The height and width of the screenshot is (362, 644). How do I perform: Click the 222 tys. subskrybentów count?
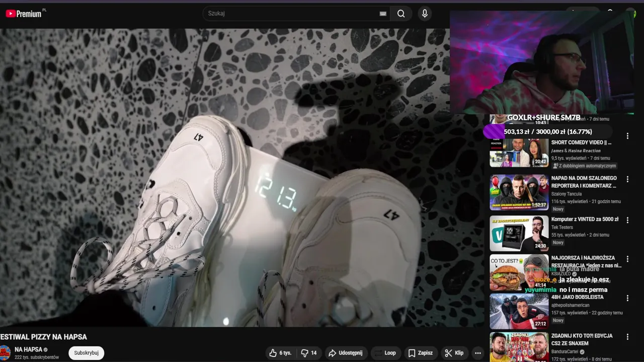click(37, 357)
